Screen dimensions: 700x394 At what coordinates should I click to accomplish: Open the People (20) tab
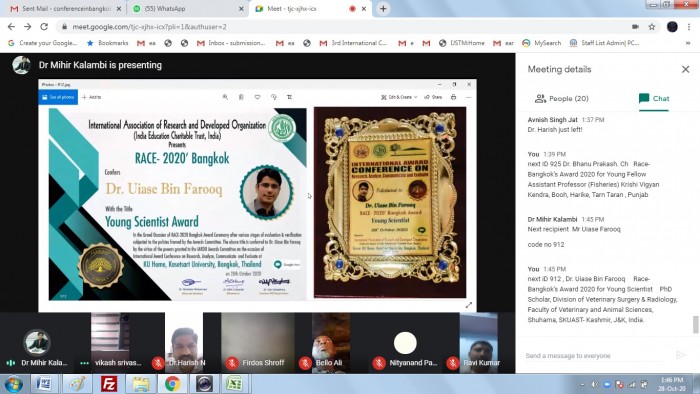click(562, 99)
